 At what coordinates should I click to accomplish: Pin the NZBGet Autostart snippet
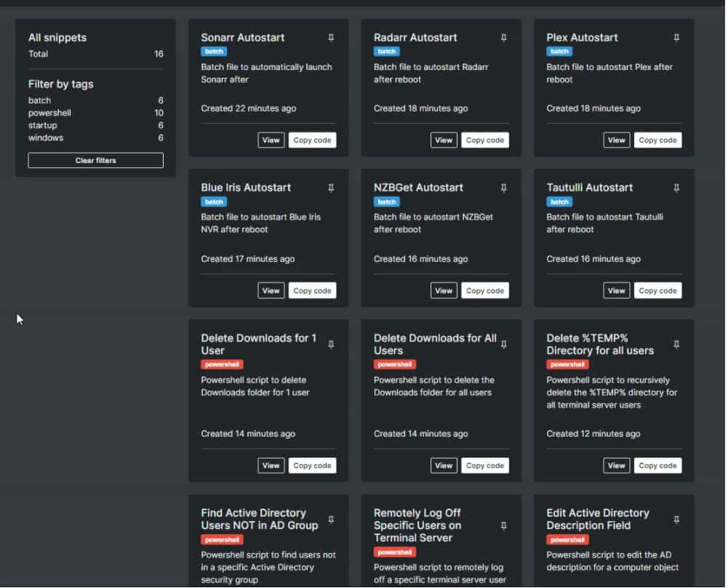click(x=503, y=188)
